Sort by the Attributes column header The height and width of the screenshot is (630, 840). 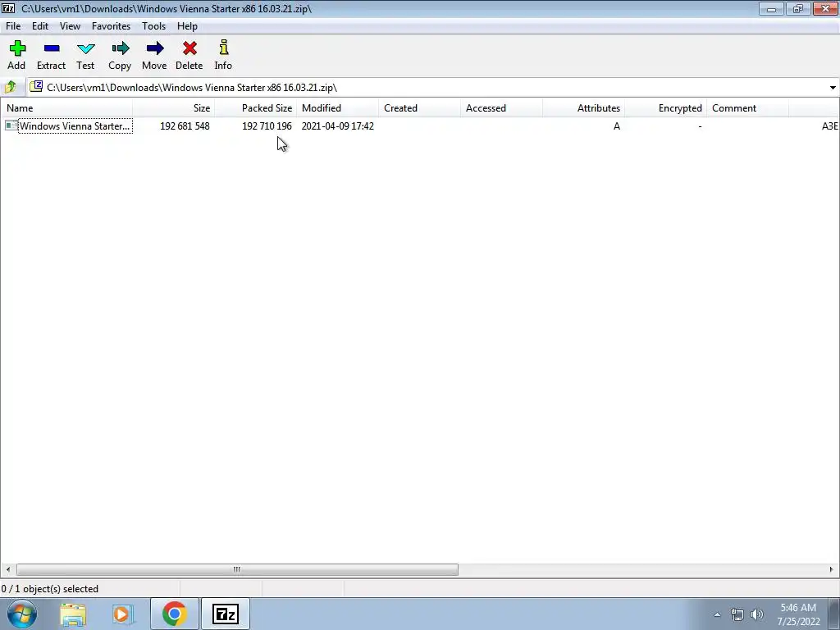click(583, 107)
